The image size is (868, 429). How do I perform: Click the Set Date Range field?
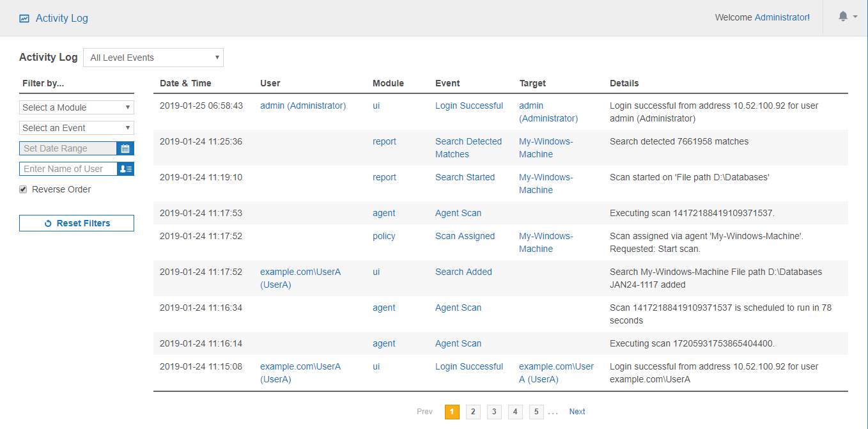68,148
